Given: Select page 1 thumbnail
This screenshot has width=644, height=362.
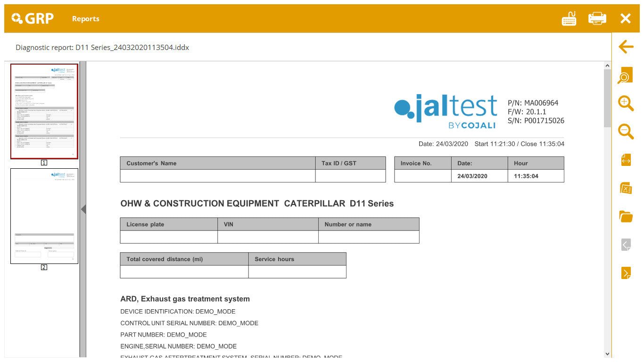Looking at the screenshot, I should click(x=44, y=111).
